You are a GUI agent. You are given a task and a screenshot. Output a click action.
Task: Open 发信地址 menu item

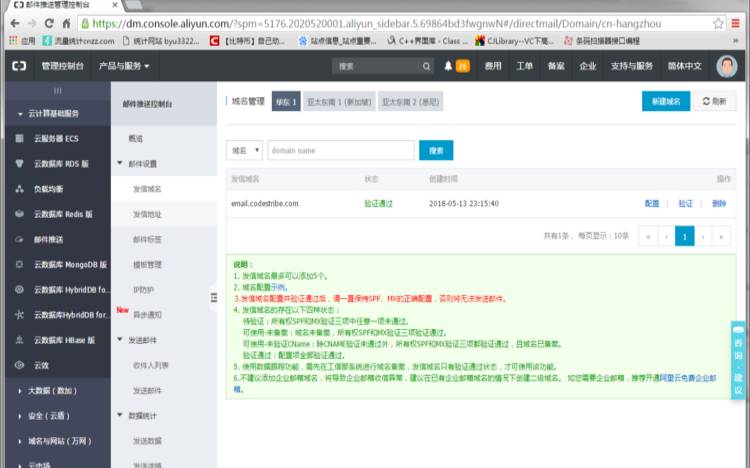[x=147, y=214]
